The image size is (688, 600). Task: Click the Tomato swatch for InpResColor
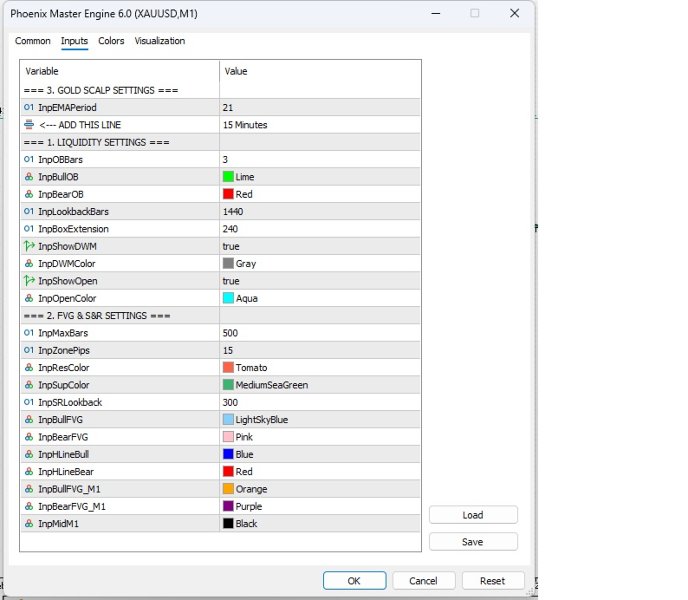228,367
